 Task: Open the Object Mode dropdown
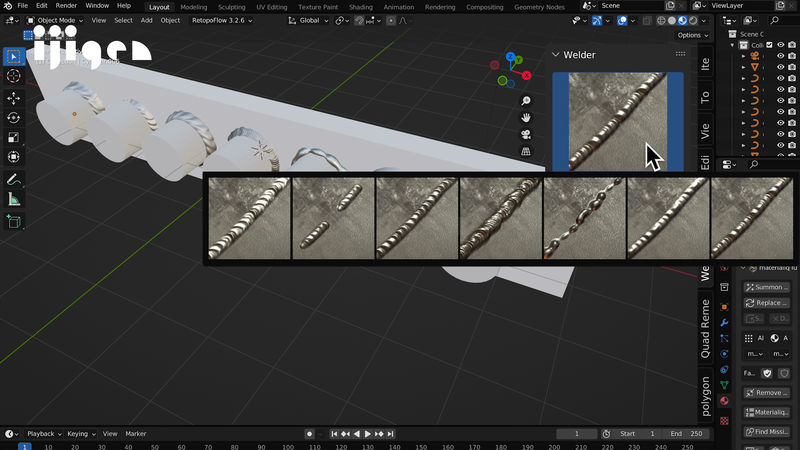coord(55,20)
